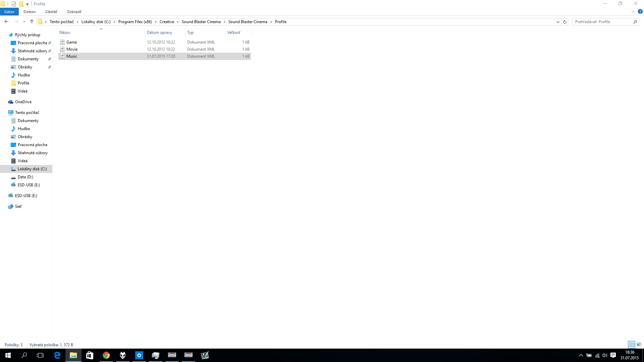Launch Microsoft Edge from taskbar
Screen dimensions: 644x362
(57, 355)
